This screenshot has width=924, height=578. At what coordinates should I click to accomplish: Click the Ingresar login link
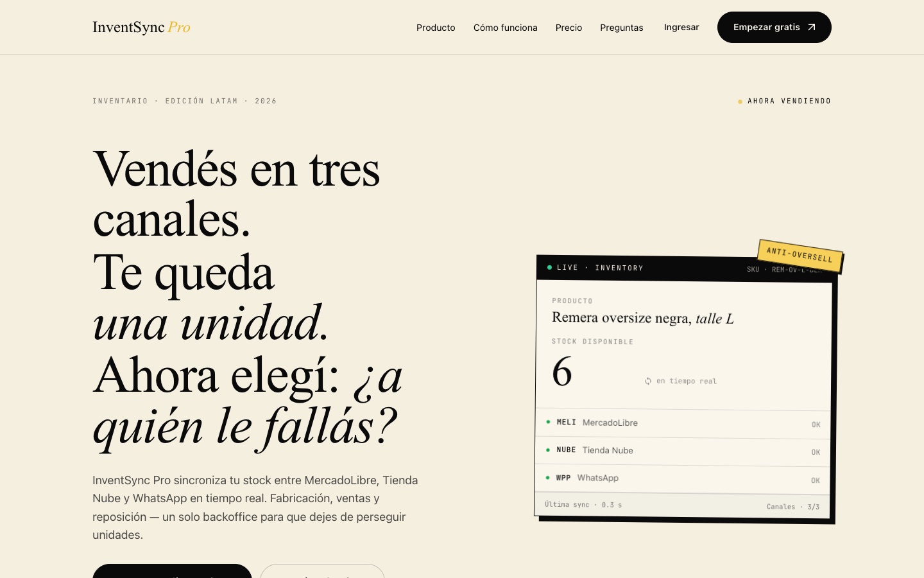click(681, 27)
